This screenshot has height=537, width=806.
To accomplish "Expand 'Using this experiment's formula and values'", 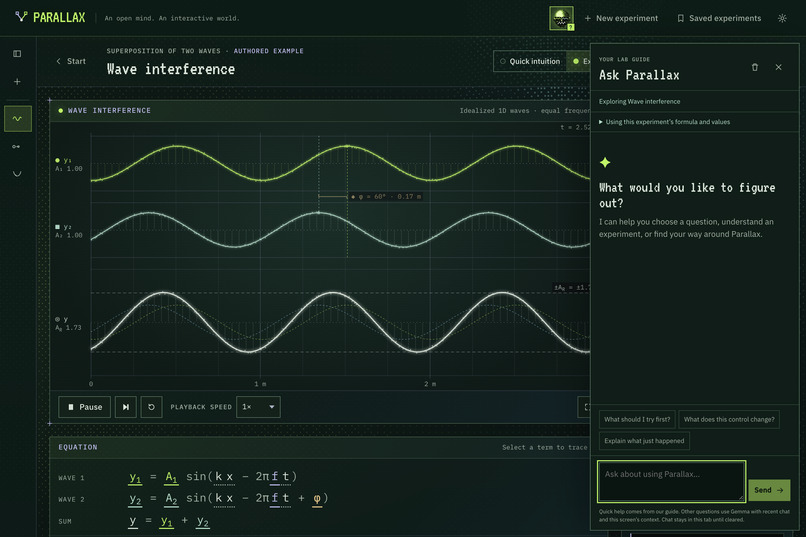I will pyautogui.click(x=664, y=122).
